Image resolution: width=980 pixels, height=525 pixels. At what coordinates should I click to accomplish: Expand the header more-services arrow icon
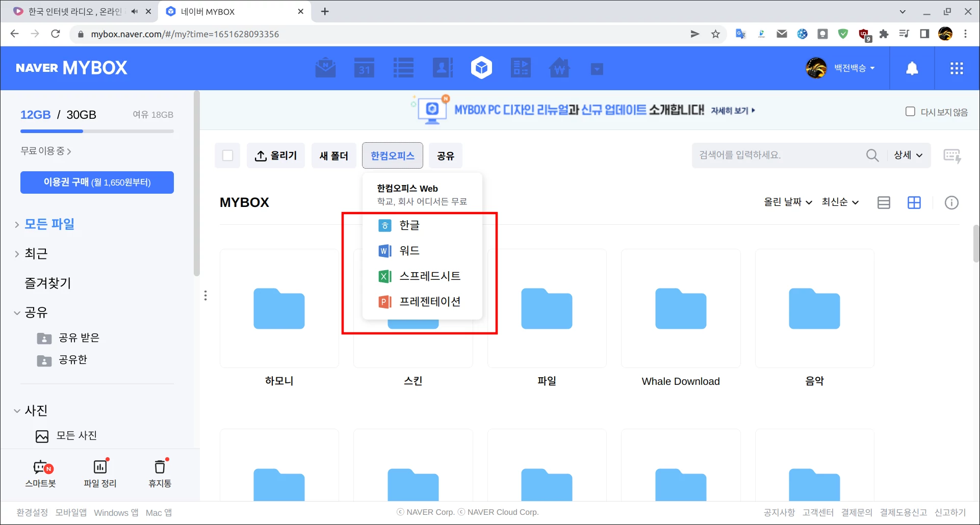point(597,69)
